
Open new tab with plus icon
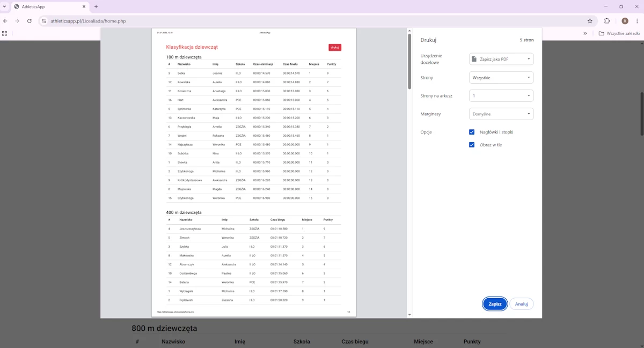[96, 6]
